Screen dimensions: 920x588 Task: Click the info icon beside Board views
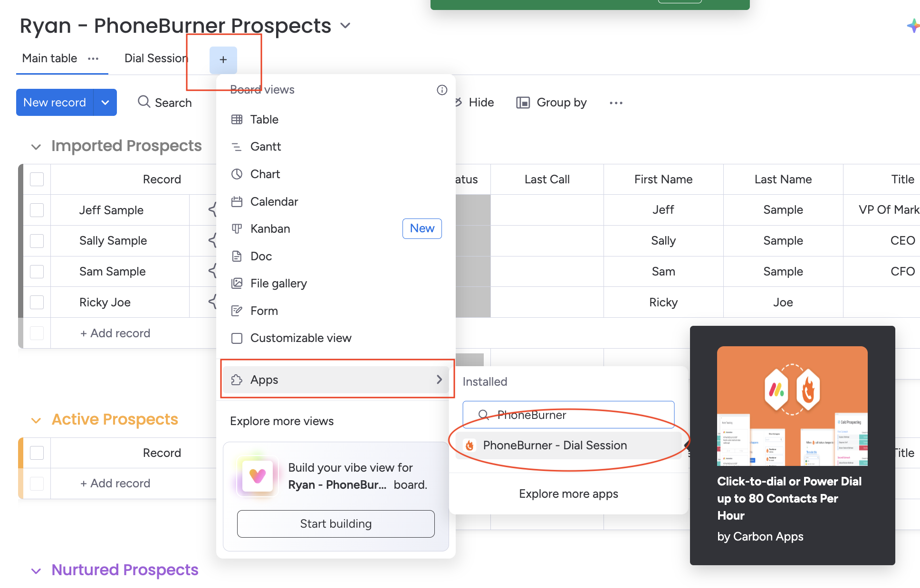(441, 90)
